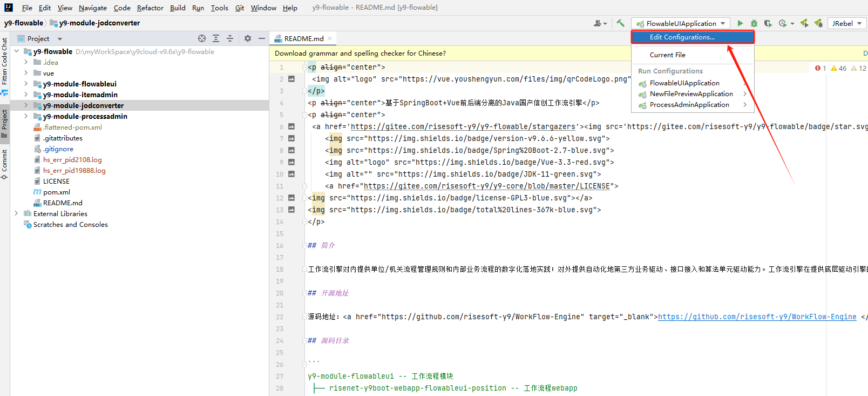The height and width of the screenshot is (396, 868).
Task: Expand the y9-module-processadmin node
Action: 26,116
